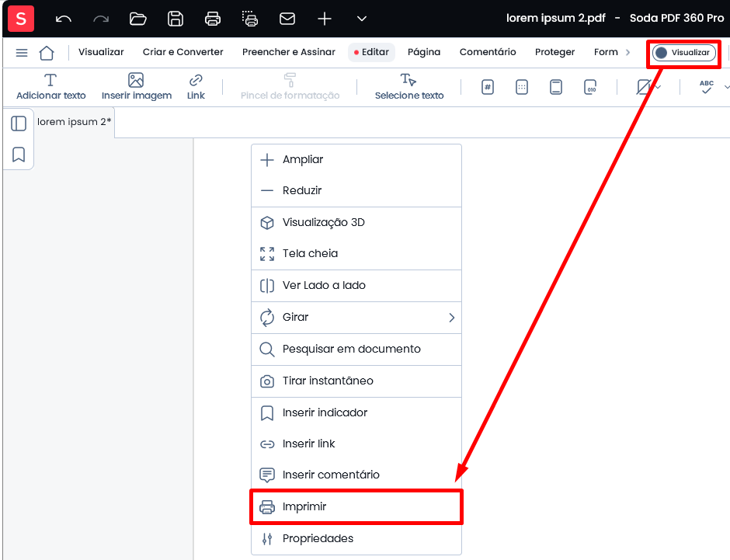Click the whiteout slashed-square icon

click(643, 87)
